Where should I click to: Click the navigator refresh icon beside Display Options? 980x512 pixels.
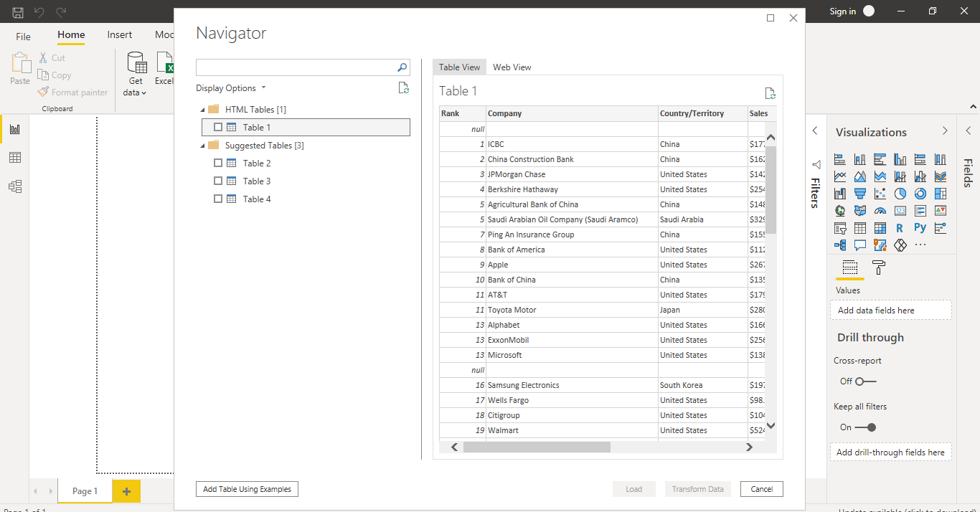point(404,88)
